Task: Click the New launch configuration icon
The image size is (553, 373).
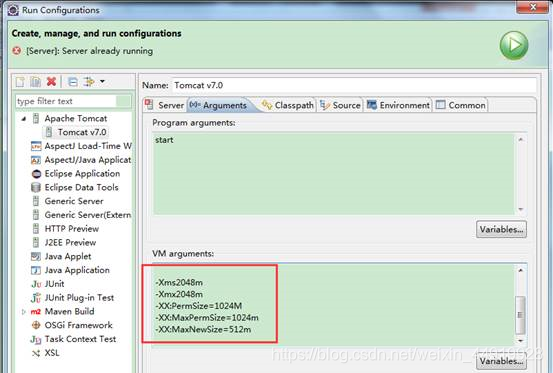Action: point(20,82)
